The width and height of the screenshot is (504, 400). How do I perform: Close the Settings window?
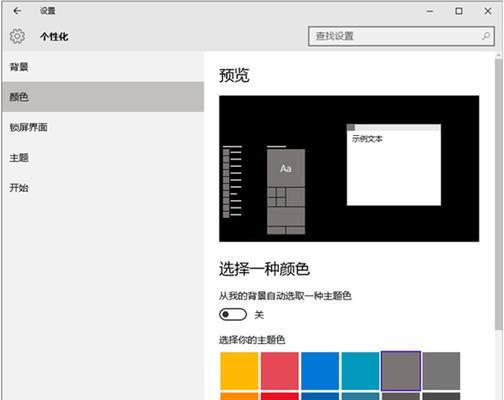(488, 11)
